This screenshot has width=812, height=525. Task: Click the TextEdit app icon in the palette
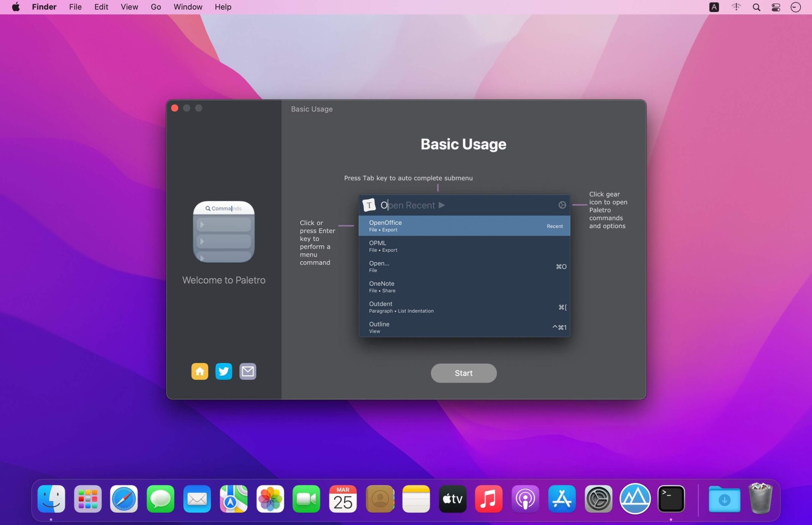(x=369, y=205)
